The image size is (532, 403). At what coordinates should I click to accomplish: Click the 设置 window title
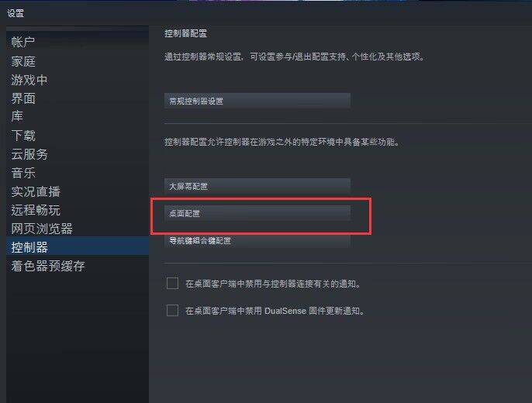pyautogui.click(x=16, y=13)
